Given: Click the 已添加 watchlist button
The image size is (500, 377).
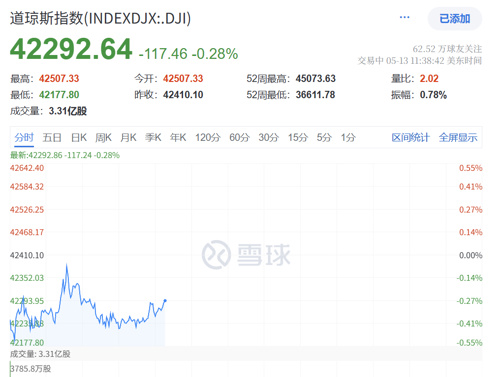Looking at the screenshot, I should (455, 19).
